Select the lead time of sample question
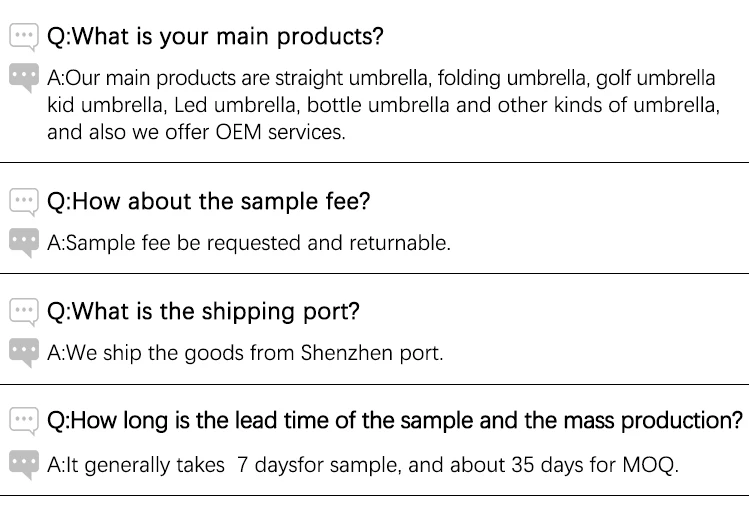Viewport: 750px width, 520px height. point(395,421)
